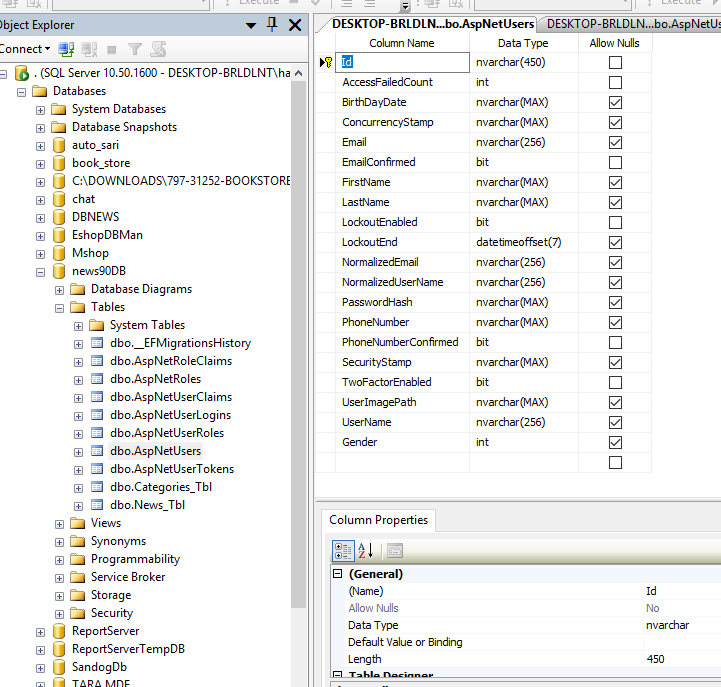Click the dbo.AspNetRoles table icon
The height and width of the screenshot is (687, 721).
[x=97, y=379]
